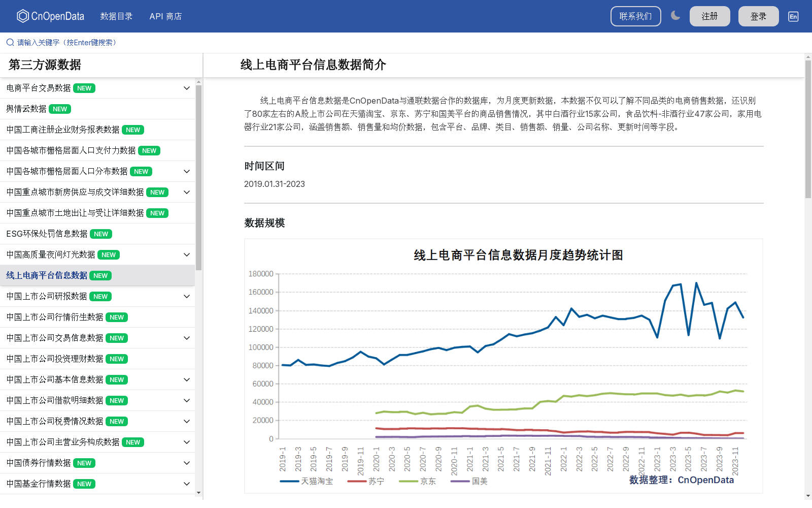The image size is (812, 508).
Task: Expand 中国重点城市新房供应与成交详细数据 chevron
Action: [x=187, y=192]
